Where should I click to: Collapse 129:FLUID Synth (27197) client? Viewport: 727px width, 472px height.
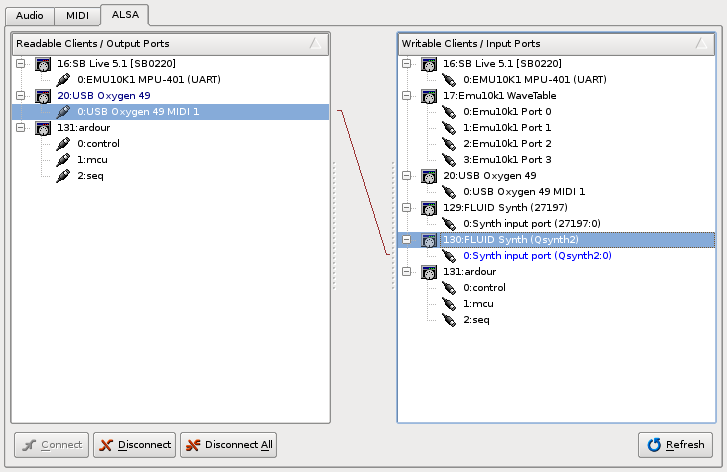coord(407,207)
